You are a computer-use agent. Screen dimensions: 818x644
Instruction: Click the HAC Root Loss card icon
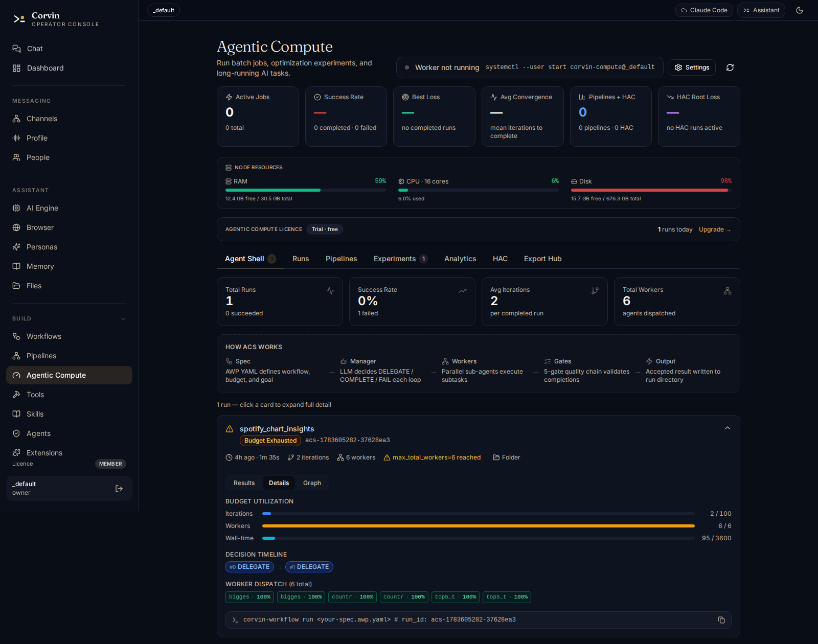[x=670, y=97]
